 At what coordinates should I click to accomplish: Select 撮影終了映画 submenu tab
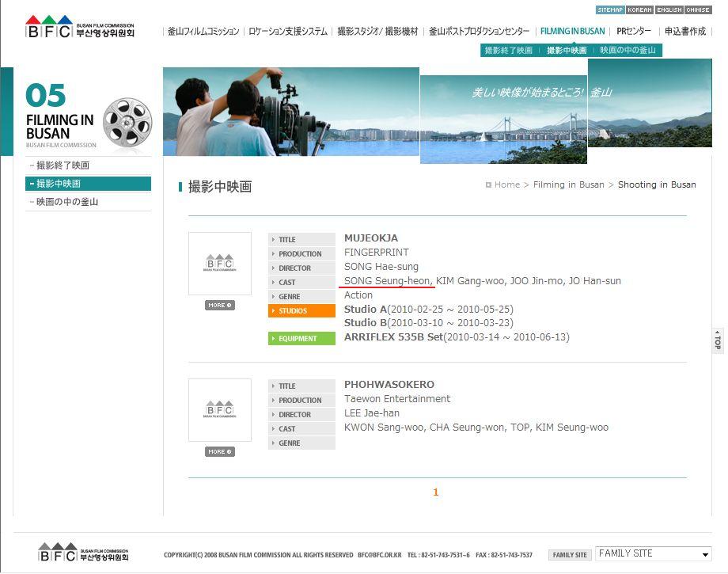[508, 50]
